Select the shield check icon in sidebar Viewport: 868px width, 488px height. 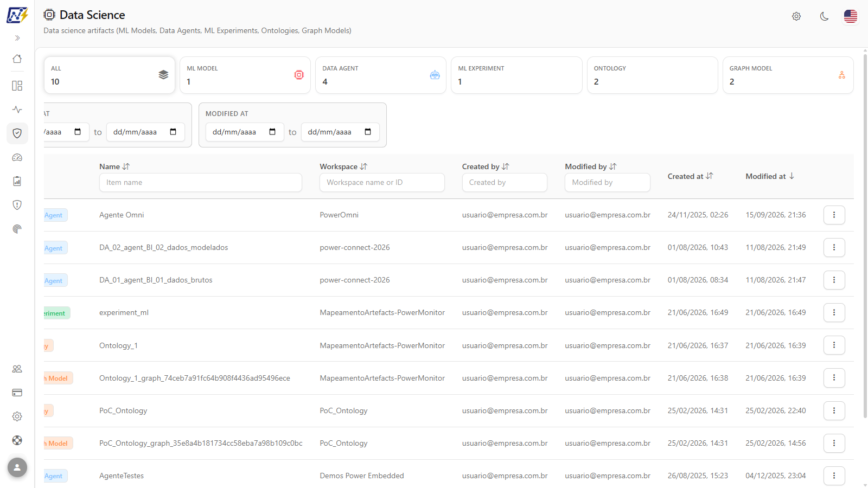coord(17,133)
